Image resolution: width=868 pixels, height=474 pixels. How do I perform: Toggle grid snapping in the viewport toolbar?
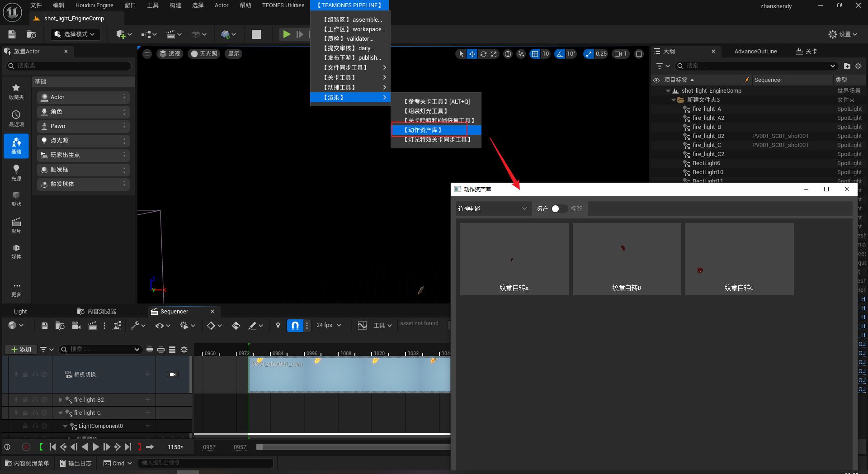535,54
